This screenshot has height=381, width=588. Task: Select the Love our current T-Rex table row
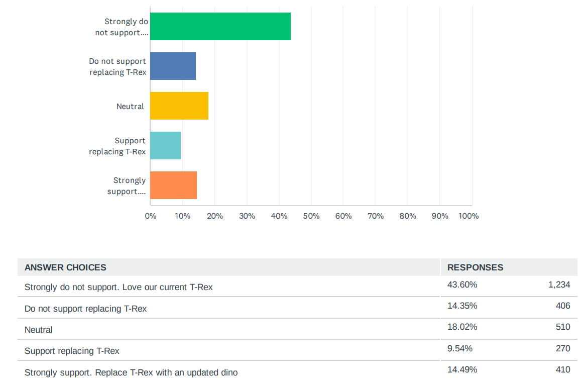coord(119,288)
